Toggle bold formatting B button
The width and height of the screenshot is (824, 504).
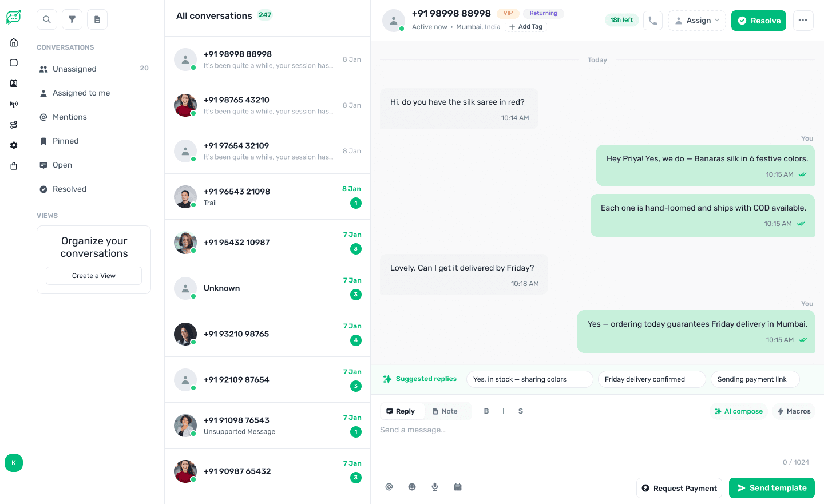coord(486,411)
